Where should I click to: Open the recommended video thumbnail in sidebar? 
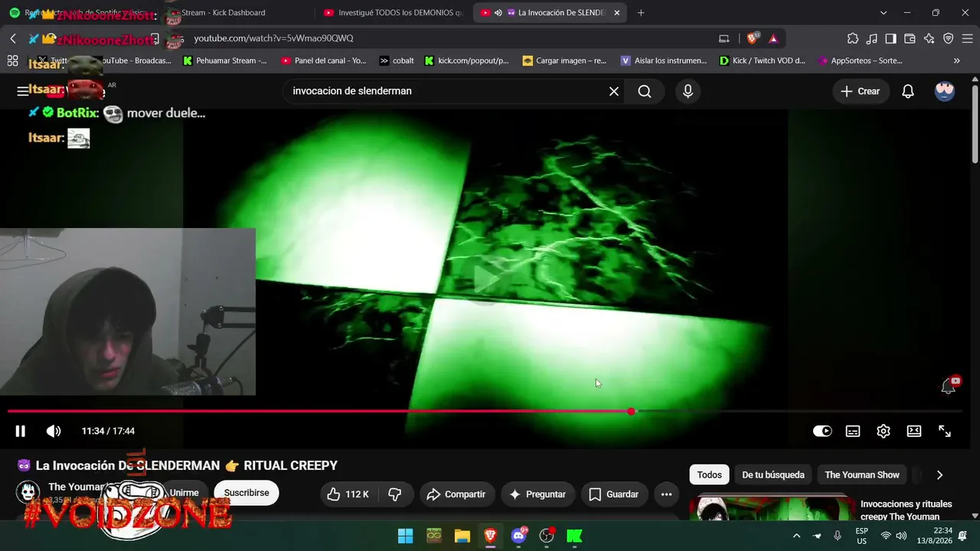click(772, 509)
